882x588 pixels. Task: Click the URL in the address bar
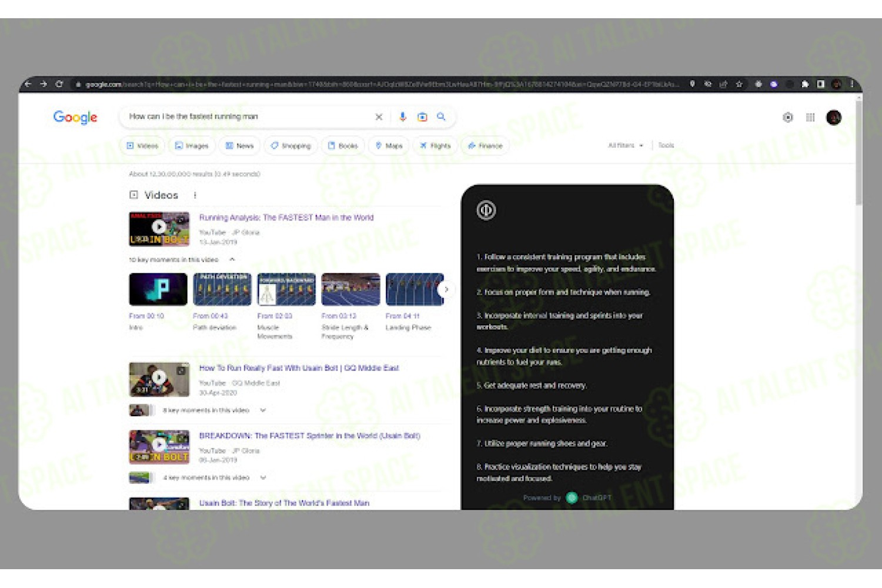click(382, 84)
